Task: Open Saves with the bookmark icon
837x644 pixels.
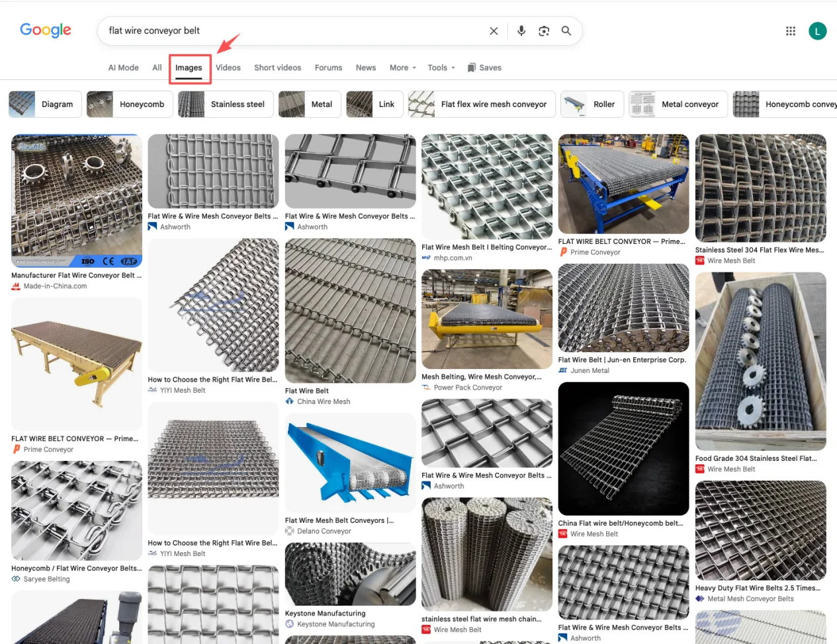Action: [x=484, y=67]
